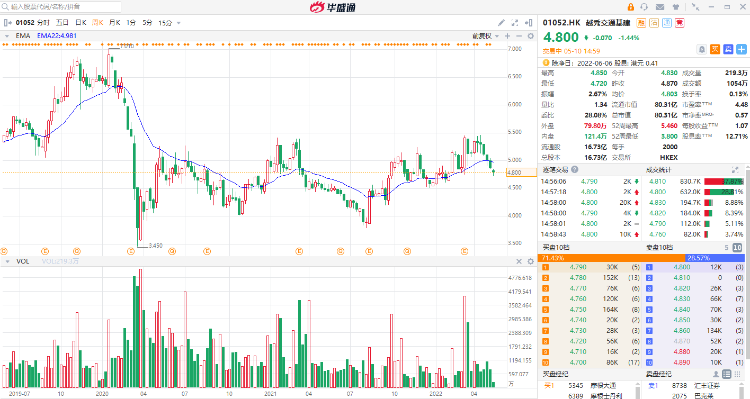Open VOL indicator settings gear
Screen dimensions: 750x399
point(530,261)
